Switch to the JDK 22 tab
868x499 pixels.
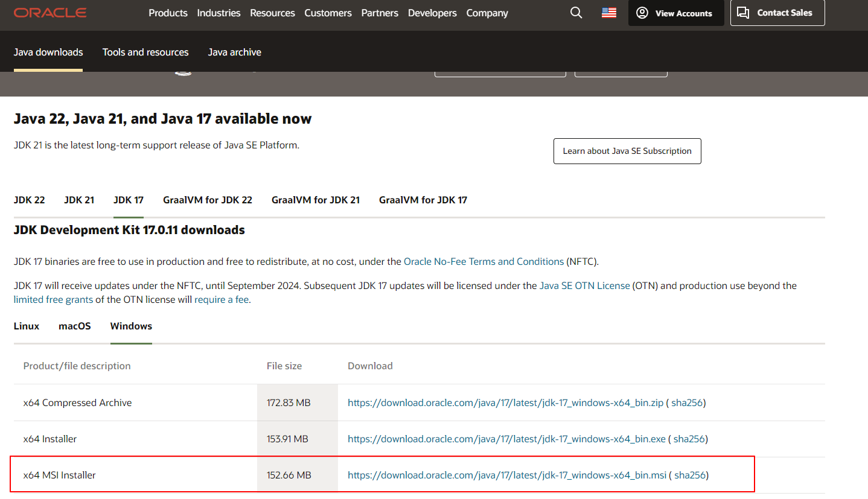pyautogui.click(x=29, y=200)
